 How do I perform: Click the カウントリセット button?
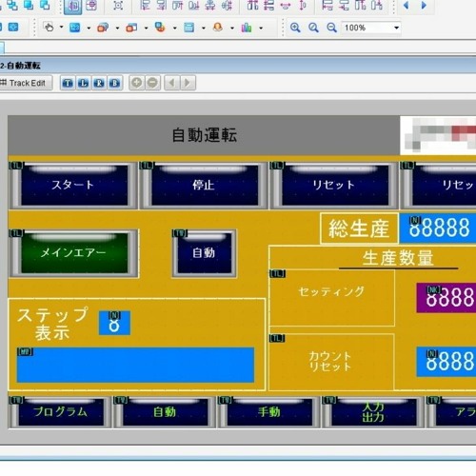pyautogui.click(x=331, y=362)
